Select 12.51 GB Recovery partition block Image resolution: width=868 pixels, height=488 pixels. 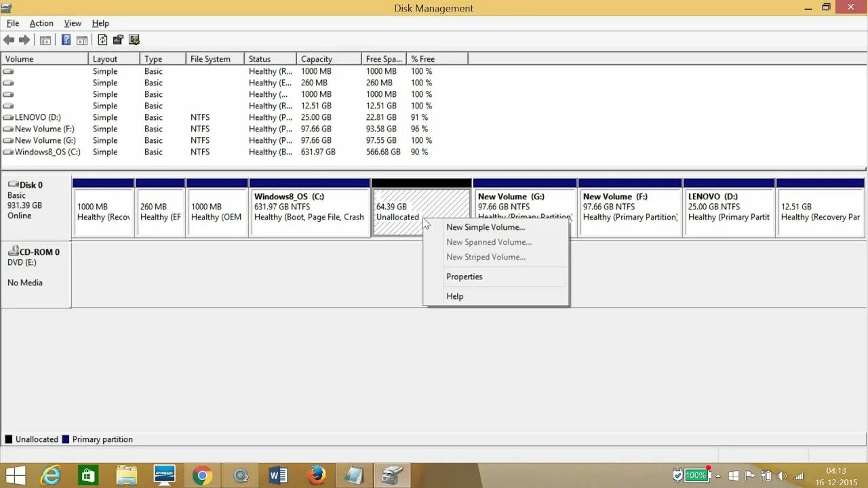[x=821, y=207]
